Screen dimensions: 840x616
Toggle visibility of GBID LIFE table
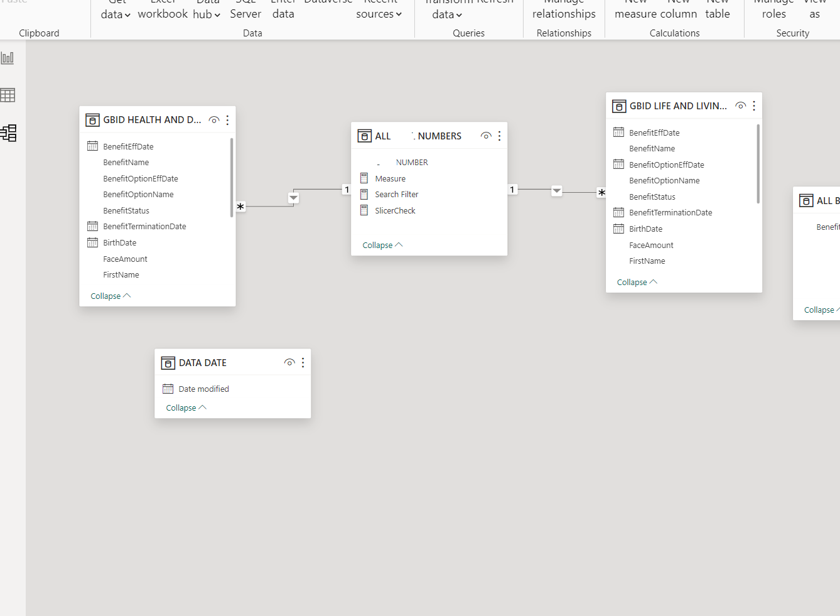[741, 106]
